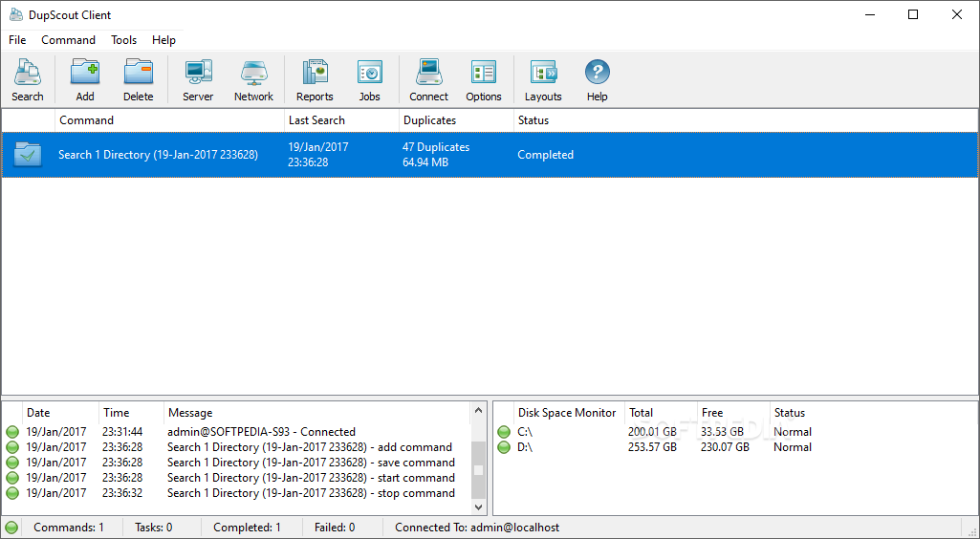Click the D:\ drive label
The height and width of the screenshot is (539, 980).
(525, 447)
